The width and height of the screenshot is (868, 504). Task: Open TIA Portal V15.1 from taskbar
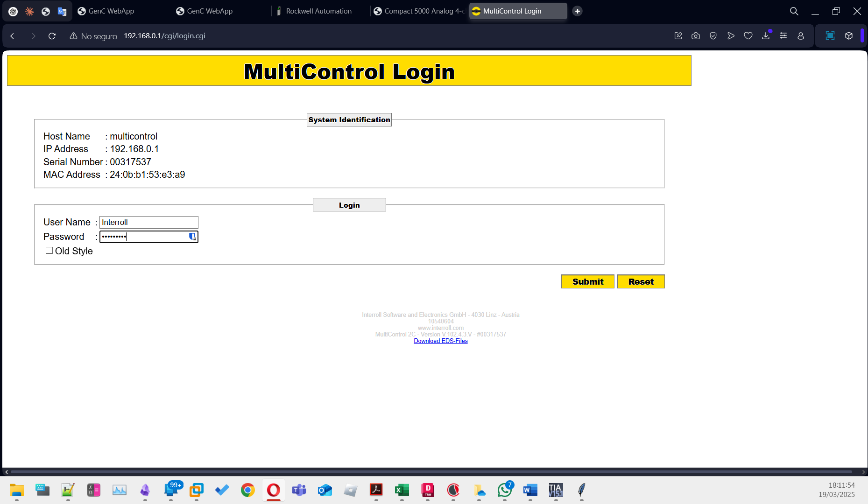(556, 490)
